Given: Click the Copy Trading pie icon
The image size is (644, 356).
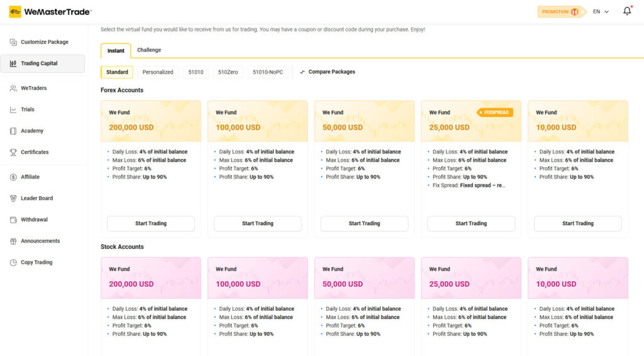Looking at the screenshot, I should [13, 263].
